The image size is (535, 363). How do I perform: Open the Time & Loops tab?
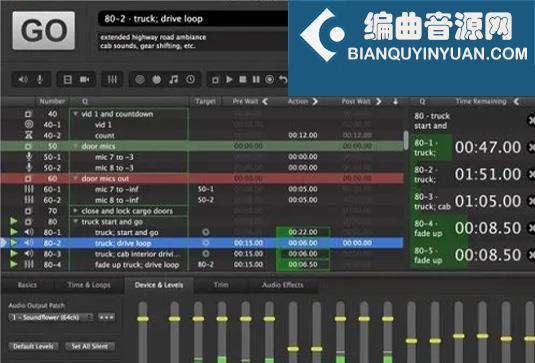(x=89, y=285)
